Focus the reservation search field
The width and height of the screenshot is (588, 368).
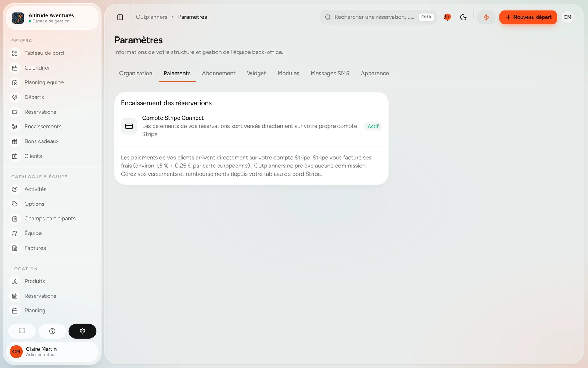pos(379,17)
